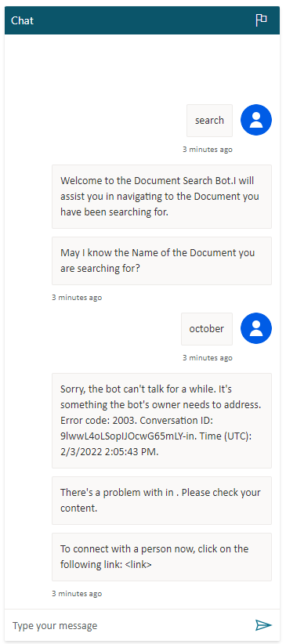Click the send message arrow icon

click(x=263, y=625)
